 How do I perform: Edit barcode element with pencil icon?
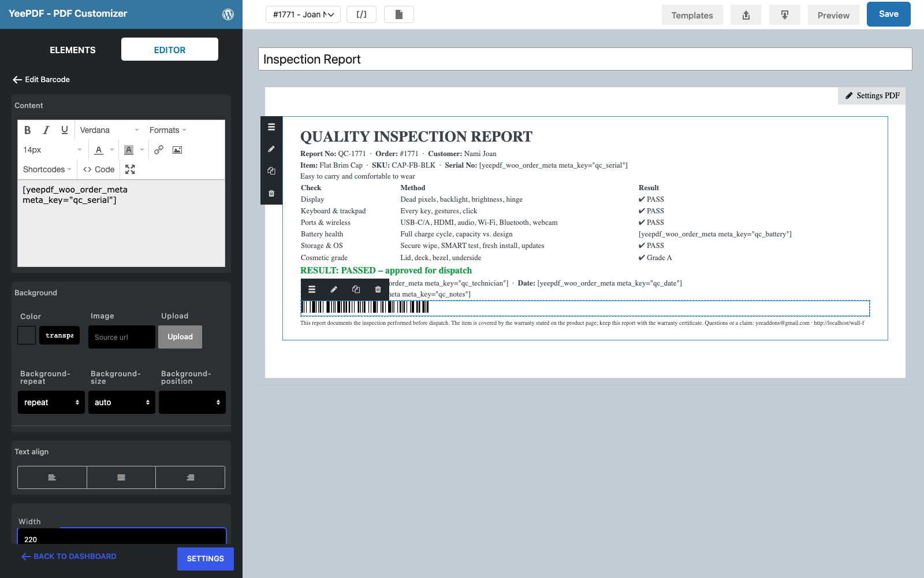click(334, 290)
